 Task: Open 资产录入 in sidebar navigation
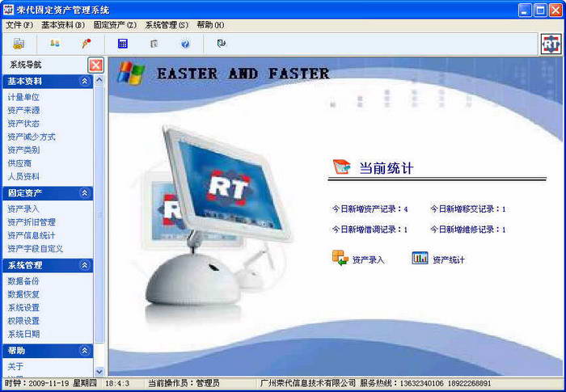[23, 209]
